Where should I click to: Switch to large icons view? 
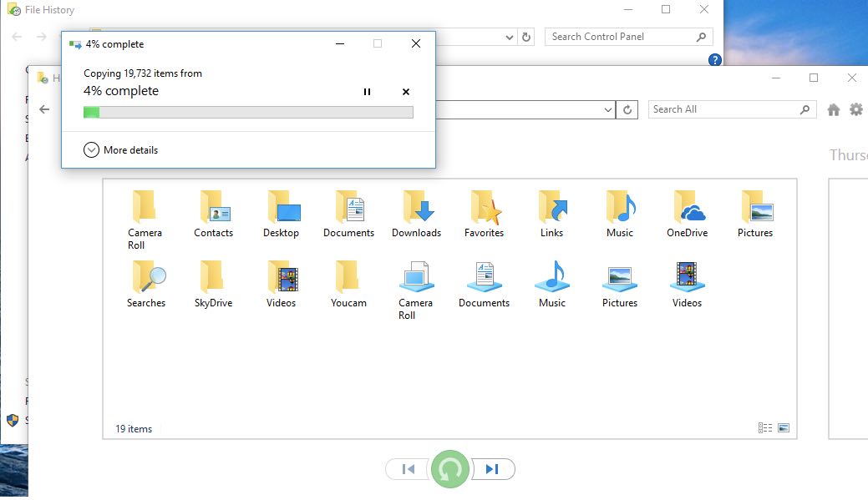click(784, 428)
